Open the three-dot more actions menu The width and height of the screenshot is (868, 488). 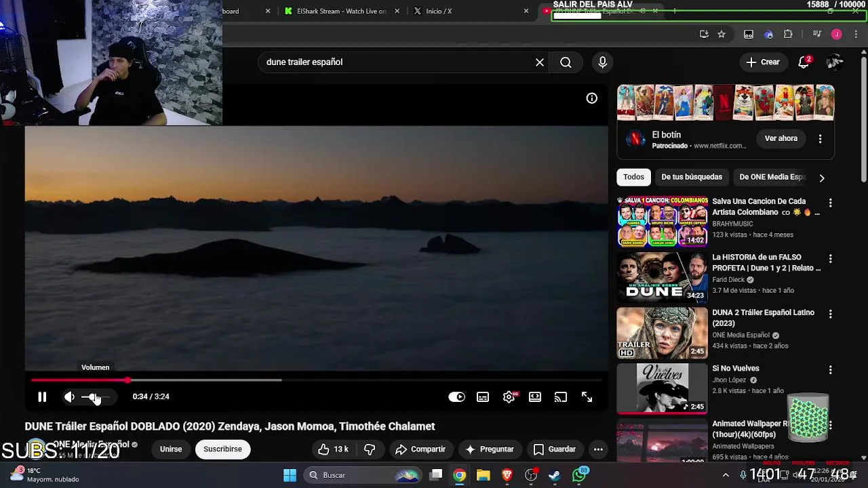pos(598,449)
